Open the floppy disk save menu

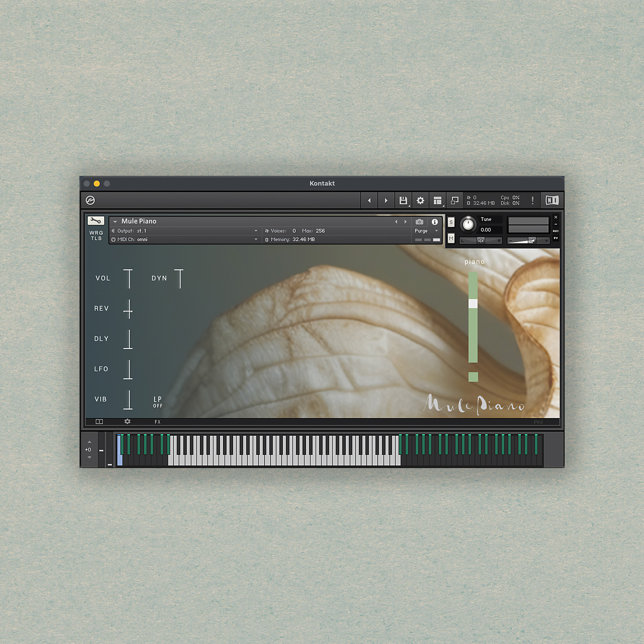(x=403, y=200)
